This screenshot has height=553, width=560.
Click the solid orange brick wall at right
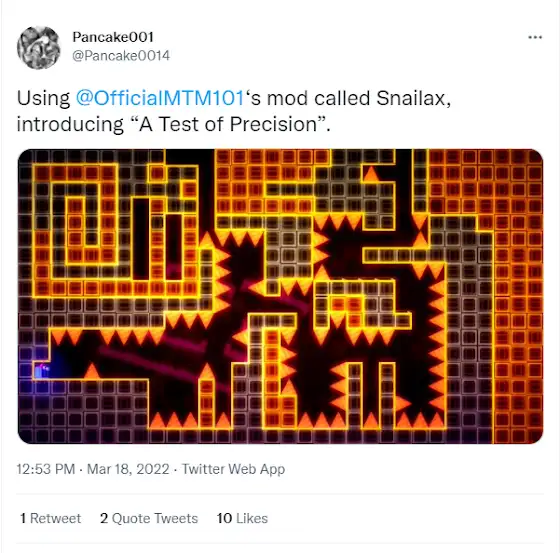(x=518, y=297)
